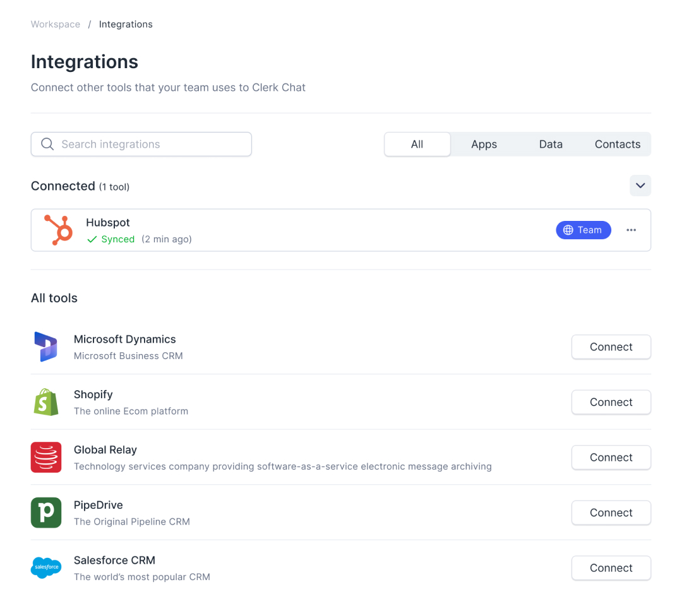The image size is (682, 616).
Task: Select the All filter tab
Action: point(417,145)
